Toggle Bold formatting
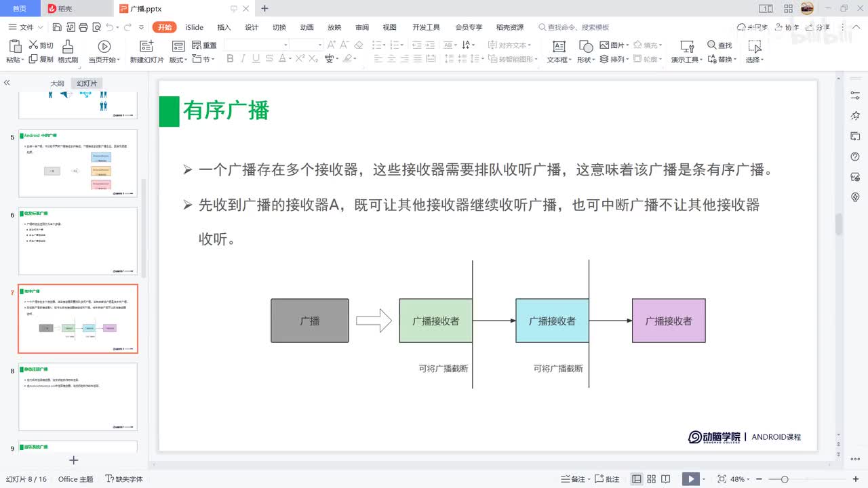This screenshot has width=868, height=488. click(230, 59)
